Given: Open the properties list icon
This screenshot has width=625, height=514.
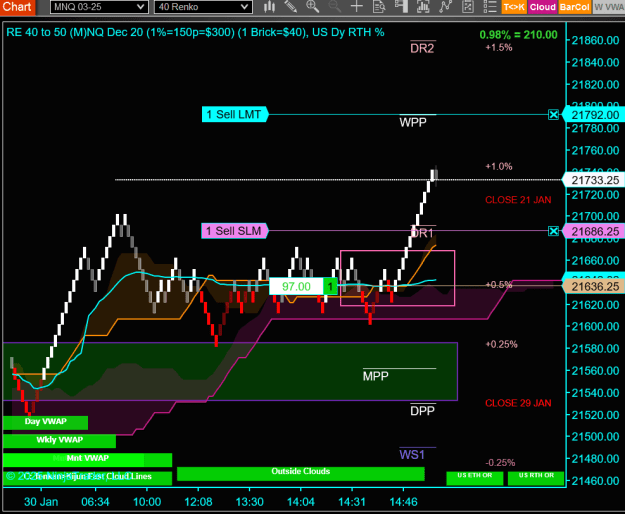Looking at the screenshot, I should 489,7.
